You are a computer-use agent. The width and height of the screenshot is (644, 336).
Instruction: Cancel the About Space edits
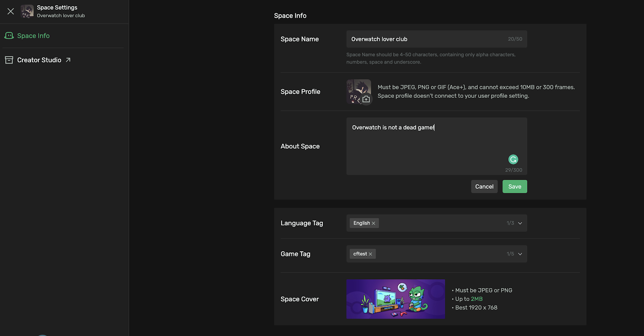click(484, 187)
